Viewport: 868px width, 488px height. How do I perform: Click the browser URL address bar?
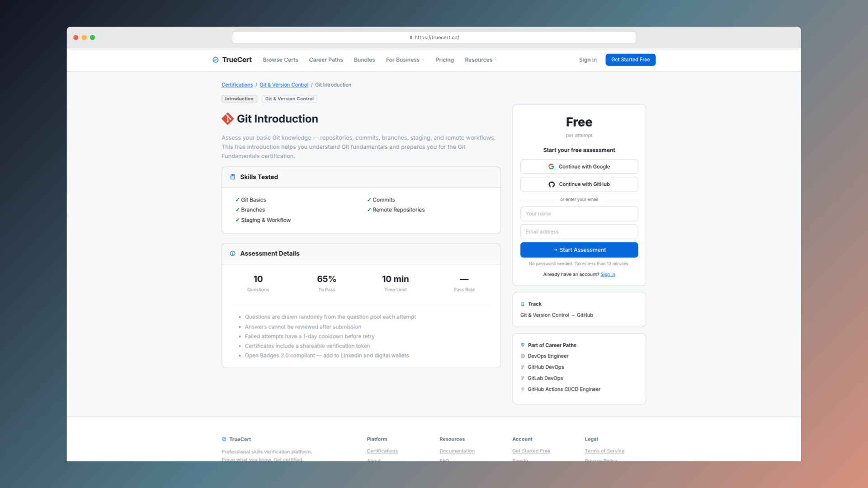tap(434, 38)
